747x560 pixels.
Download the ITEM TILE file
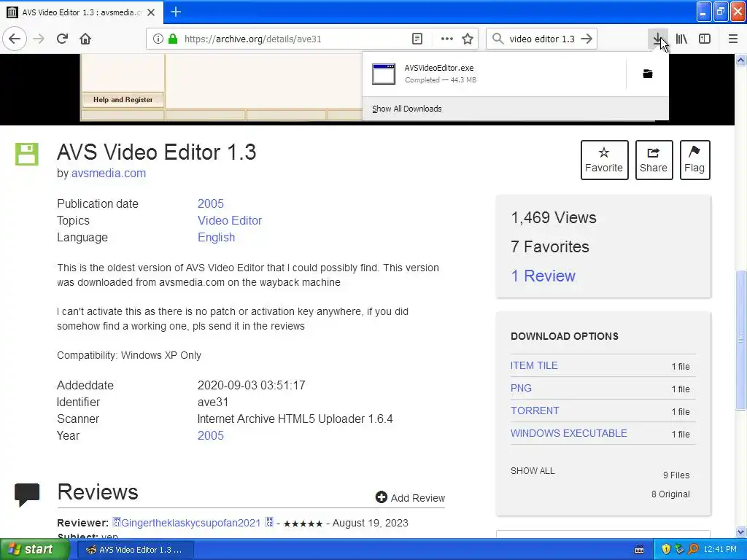[x=534, y=365]
